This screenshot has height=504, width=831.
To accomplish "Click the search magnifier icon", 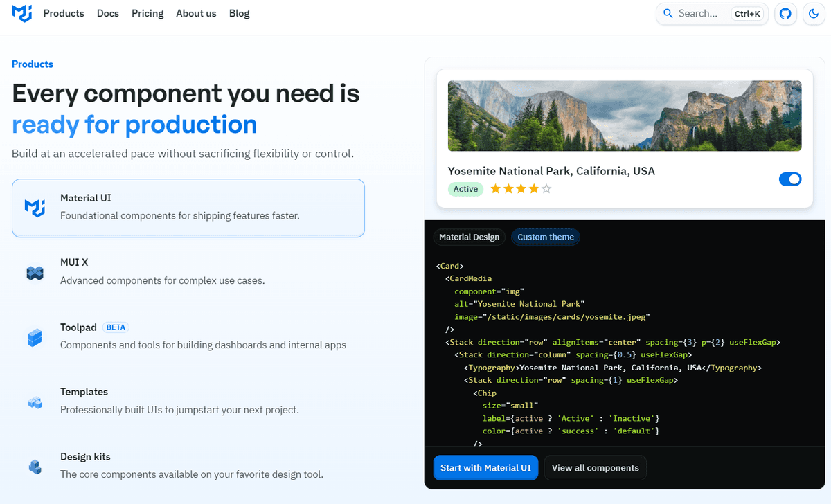I will point(668,14).
